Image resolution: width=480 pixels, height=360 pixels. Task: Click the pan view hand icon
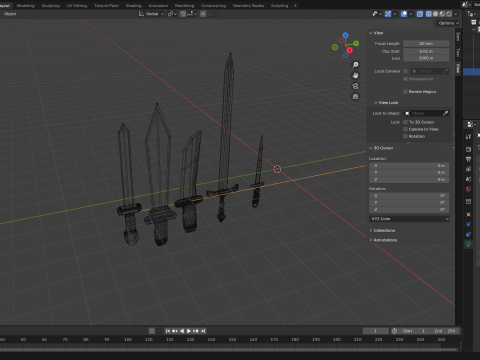(x=355, y=75)
